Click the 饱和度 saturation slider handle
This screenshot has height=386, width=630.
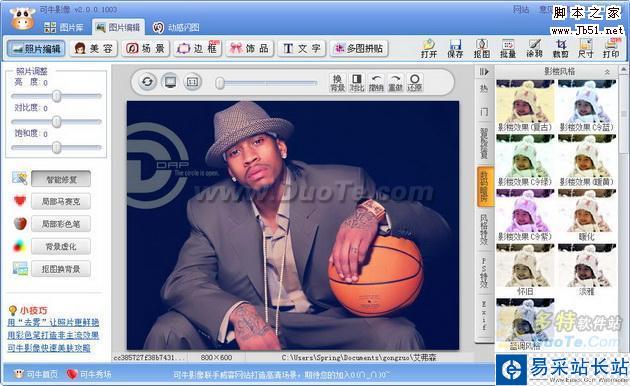(x=57, y=147)
